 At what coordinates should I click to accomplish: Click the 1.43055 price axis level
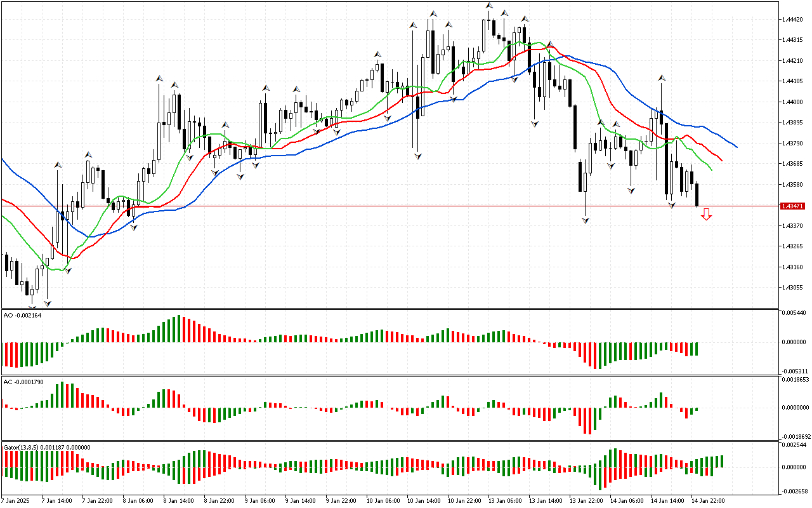coord(794,288)
